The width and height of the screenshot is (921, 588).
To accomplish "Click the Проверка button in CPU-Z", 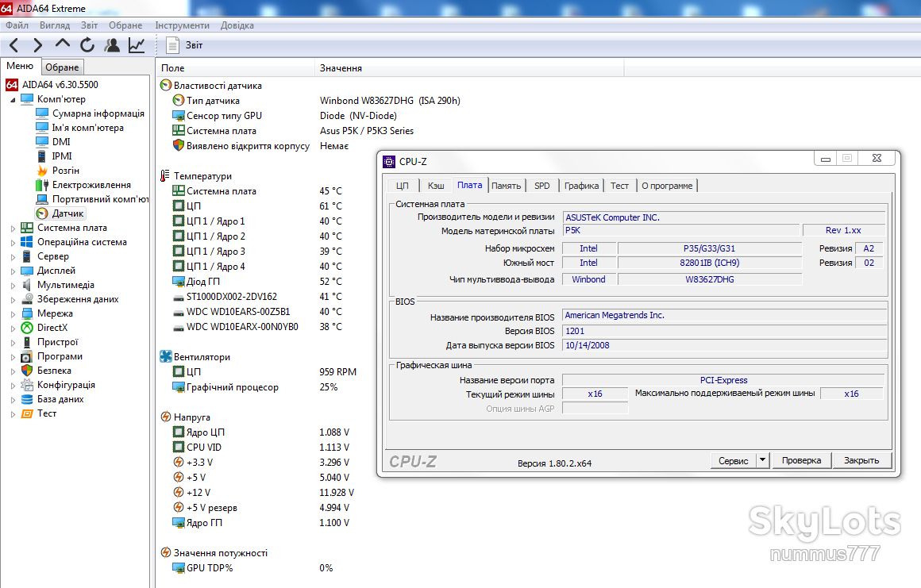I will coord(801,460).
